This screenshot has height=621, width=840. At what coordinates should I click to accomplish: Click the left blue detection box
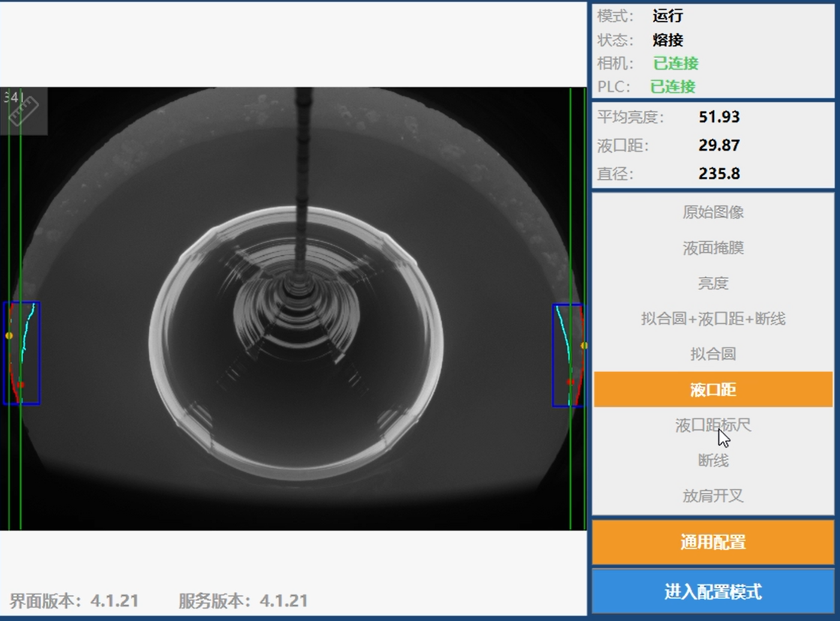[22, 353]
